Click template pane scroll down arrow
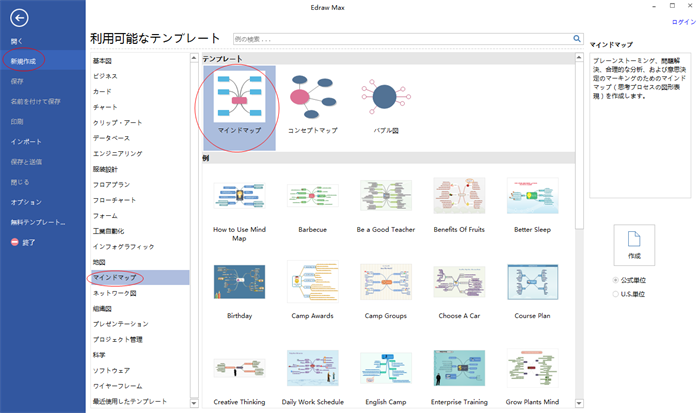Viewport: 700px width, 413px height. [x=579, y=403]
